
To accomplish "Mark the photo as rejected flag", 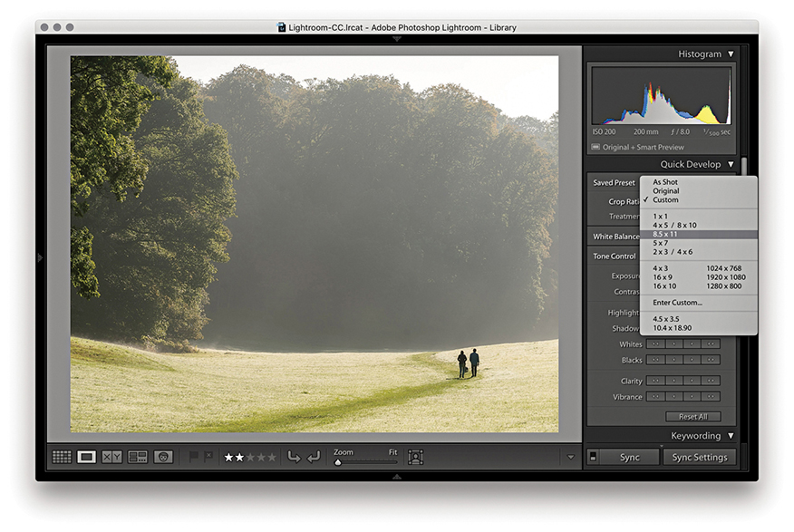I will [x=208, y=458].
